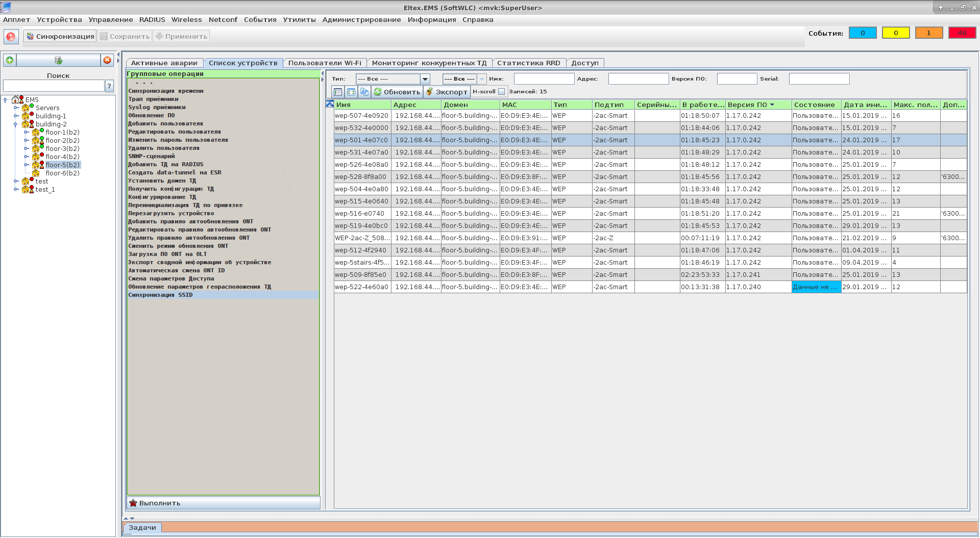Collapse the EMS root tree node
The width and height of the screenshot is (980, 538).
pos(6,99)
